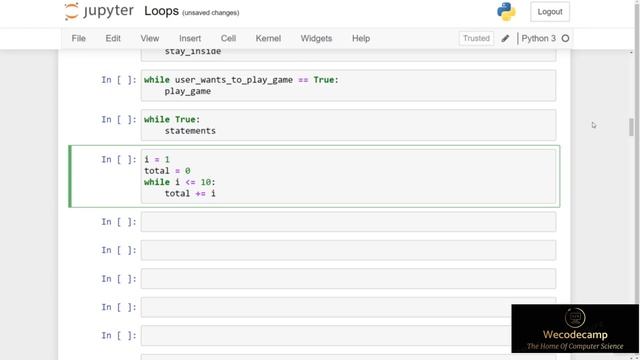
Task: Click the In [ ] prompt of selected cell
Action: click(x=119, y=160)
